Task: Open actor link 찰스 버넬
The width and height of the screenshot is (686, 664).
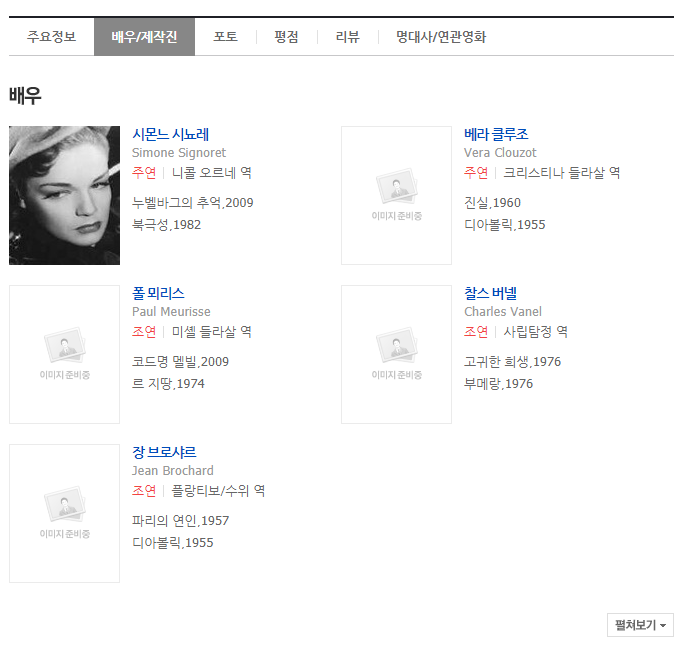Action: pyautogui.click(x=490, y=293)
